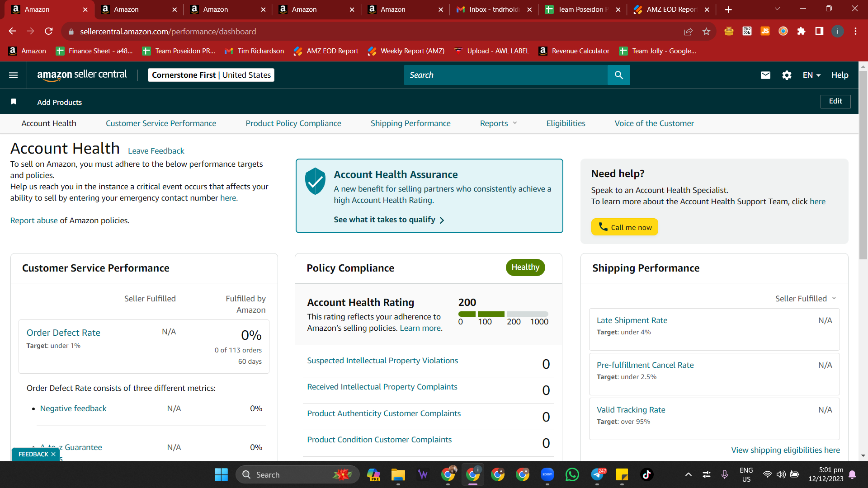Open the Product Policy Compliance tab

pos(293,123)
